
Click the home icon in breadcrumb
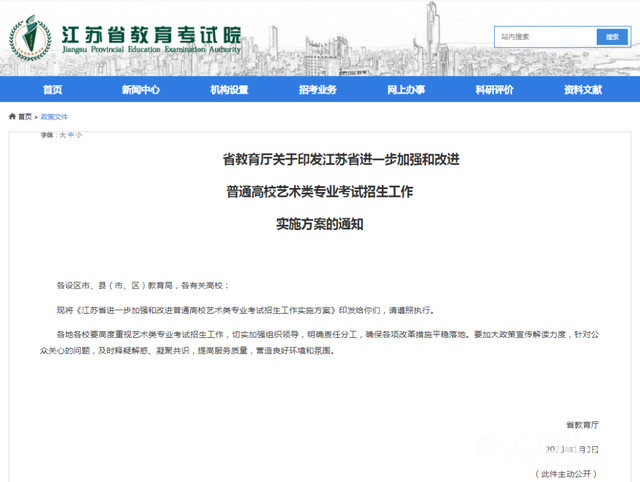[13, 116]
